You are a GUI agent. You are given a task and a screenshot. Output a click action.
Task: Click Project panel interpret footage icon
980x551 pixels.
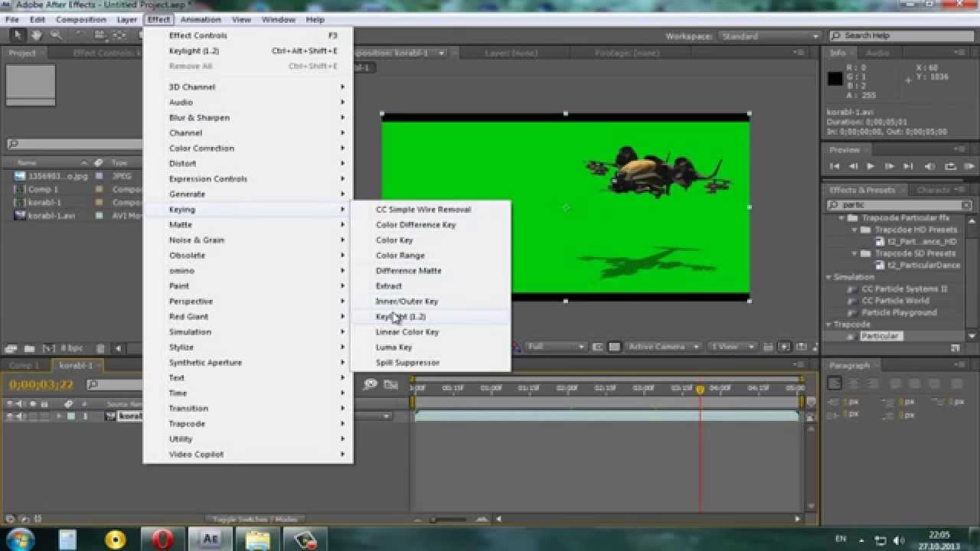10,348
